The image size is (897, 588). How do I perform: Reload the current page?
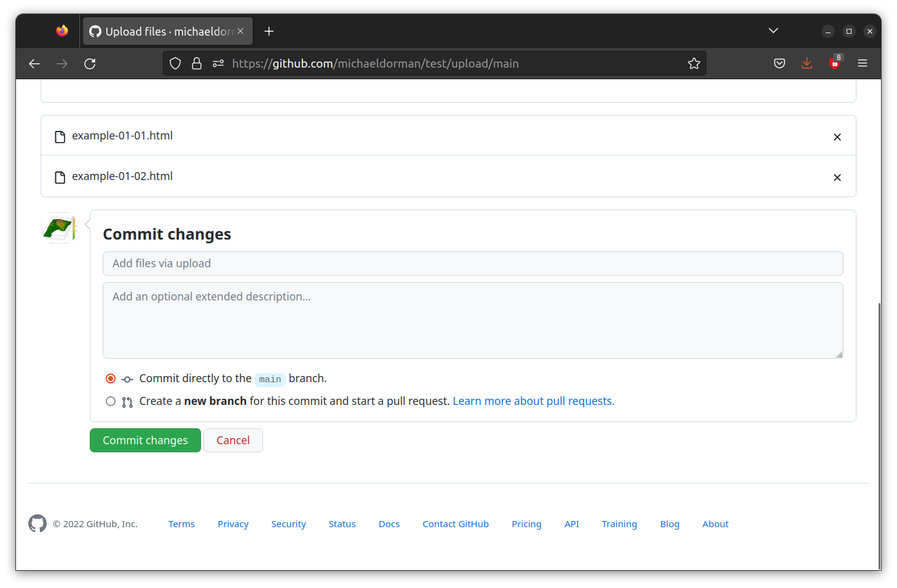tap(90, 63)
